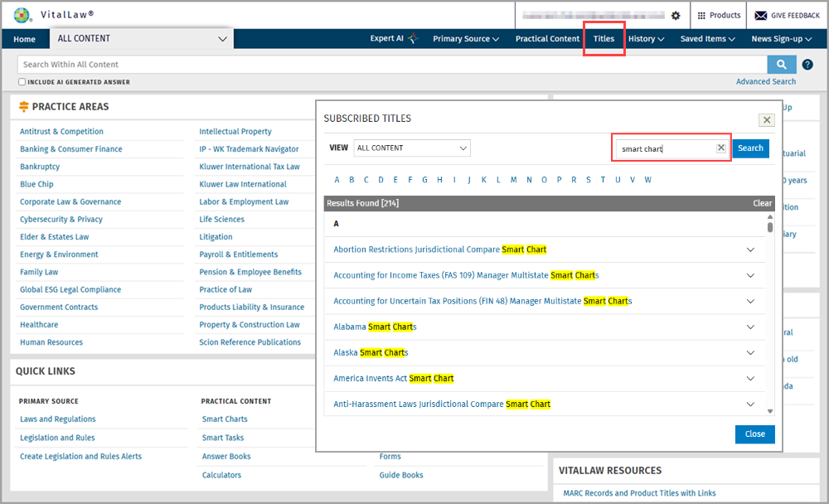Image resolution: width=829 pixels, height=504 pixels.
Task: Open Expert AI menu item
Action: pyautogui.click(x=394, y=39)
